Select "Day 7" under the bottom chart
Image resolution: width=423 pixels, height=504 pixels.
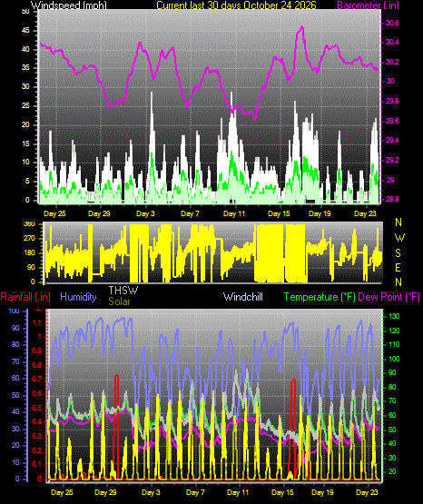(195, 492)
